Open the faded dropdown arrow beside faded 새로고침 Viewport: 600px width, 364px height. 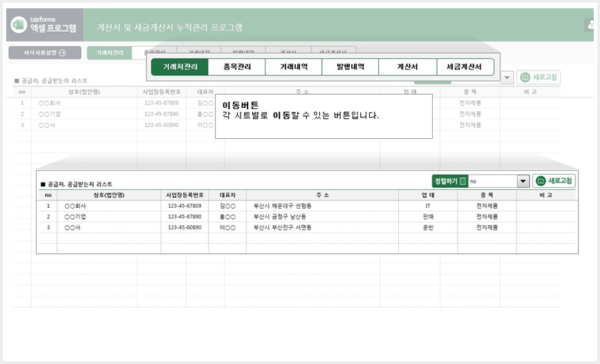[507, 77]
